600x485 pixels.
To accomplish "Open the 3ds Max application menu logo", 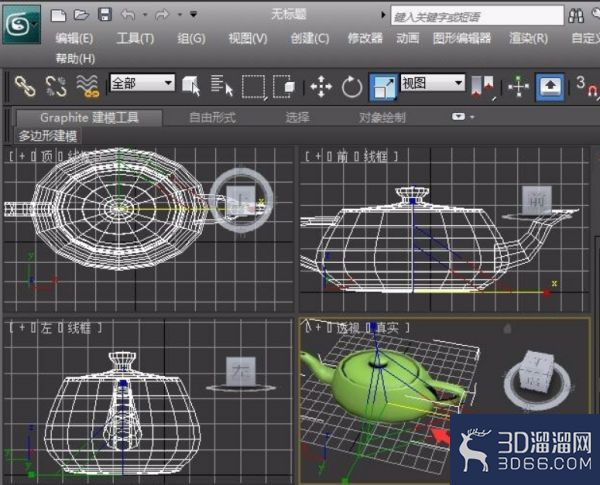I will (22, 24).
